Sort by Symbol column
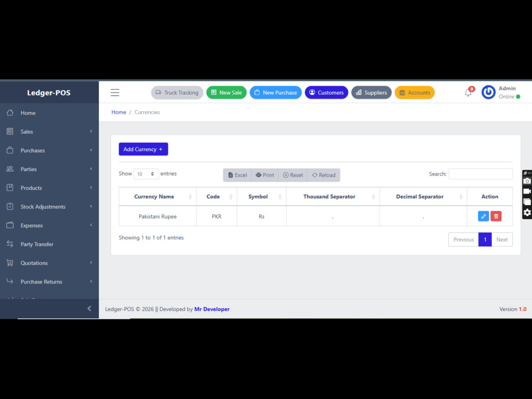This screenshot has width=532, height=399. 261,196
